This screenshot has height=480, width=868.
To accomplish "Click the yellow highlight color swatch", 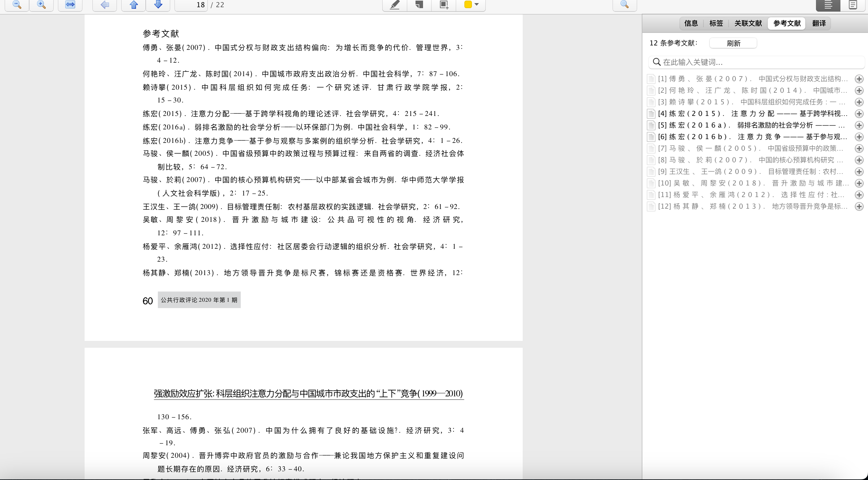I will 468,5.
